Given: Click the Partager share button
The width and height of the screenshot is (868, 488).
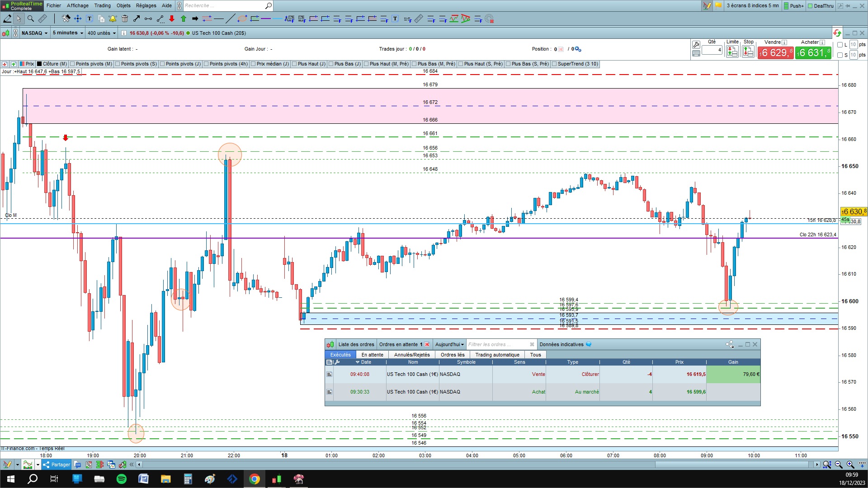Looking at the screenshot, I should click(x=57, y=465).
